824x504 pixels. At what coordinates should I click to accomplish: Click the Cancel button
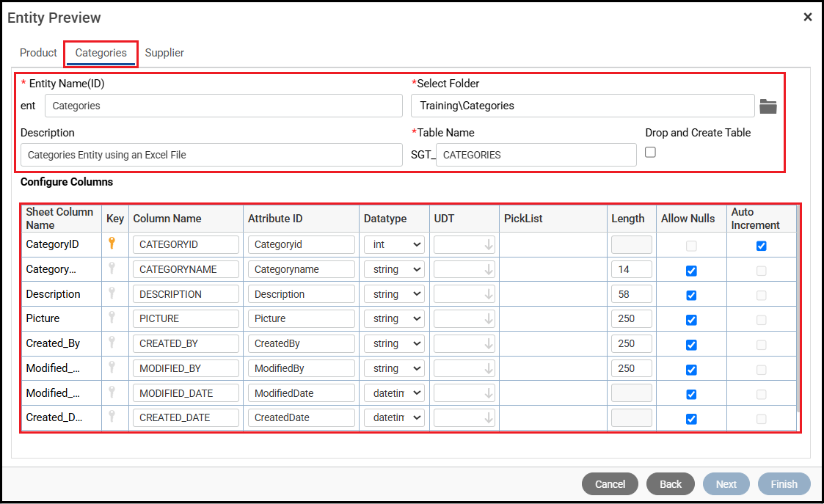pos(610,484)
